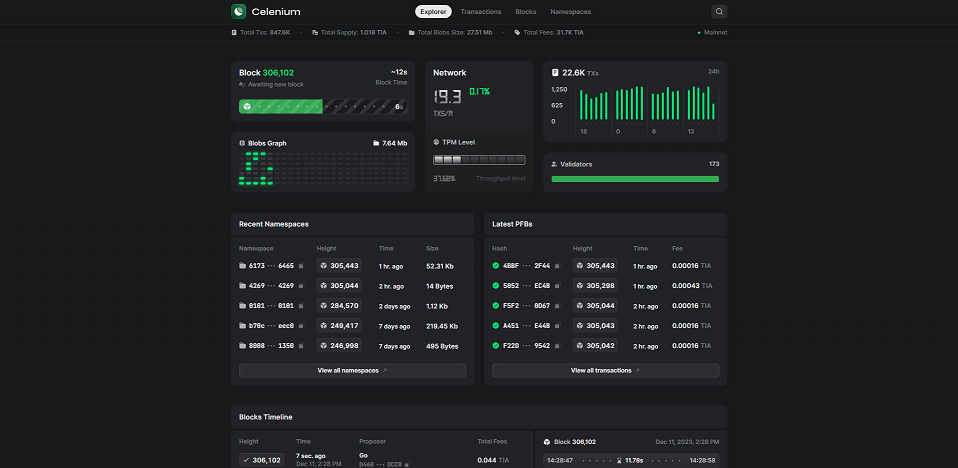Click the TPM Level icon
This screenshot has height=468, width=958.
[436, 142]
